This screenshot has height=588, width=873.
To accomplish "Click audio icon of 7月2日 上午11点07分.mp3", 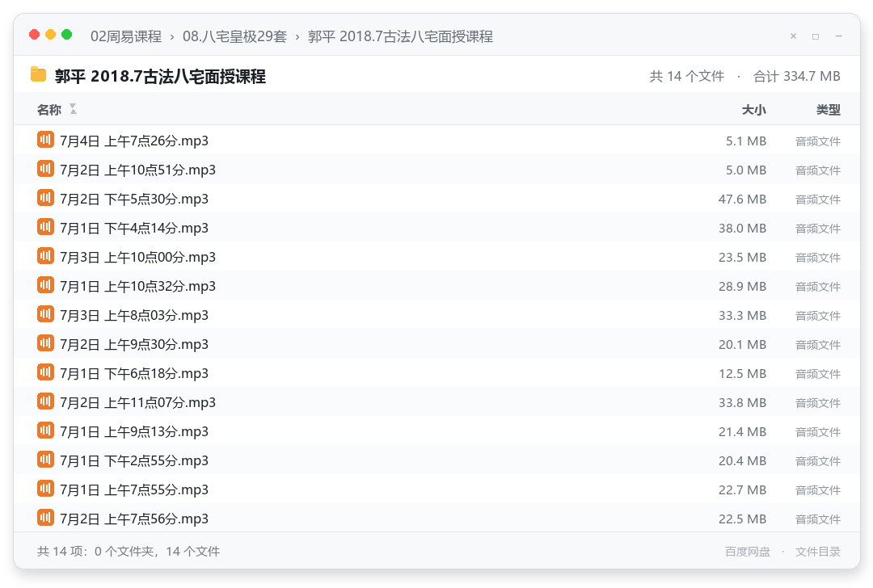I will (x=45, y=401).
